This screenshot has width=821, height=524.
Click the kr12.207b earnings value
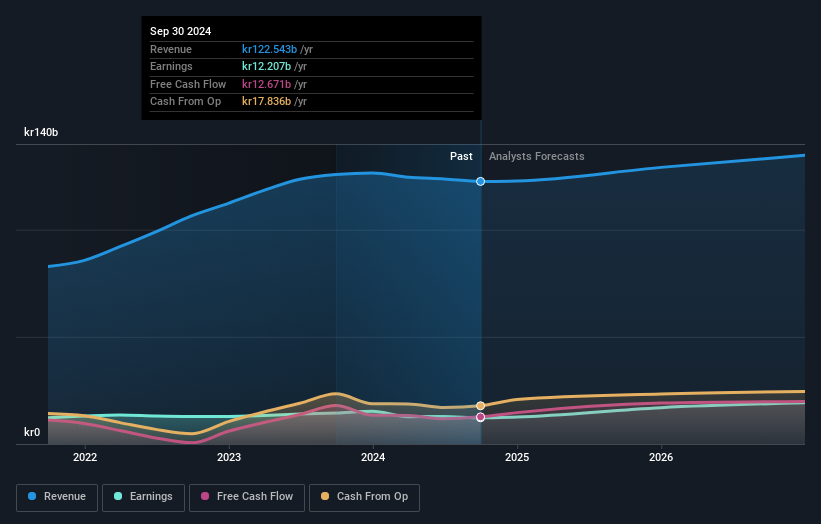point(266,66)
